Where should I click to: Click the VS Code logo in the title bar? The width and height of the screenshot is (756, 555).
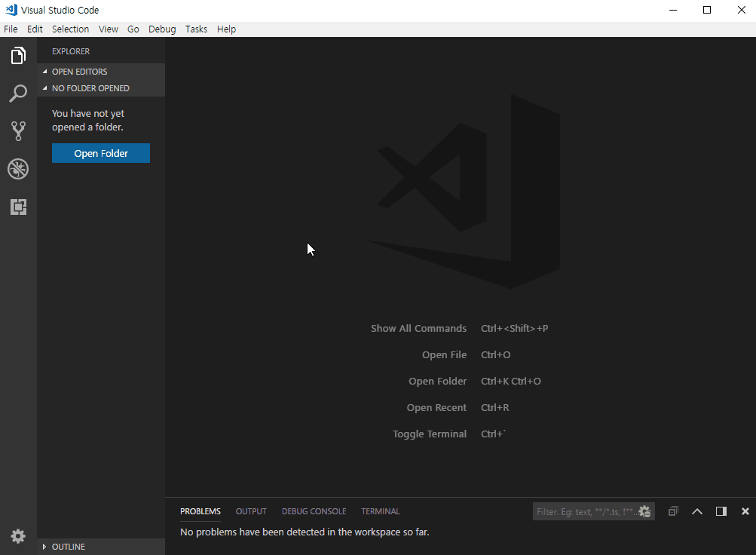click(11, 10)
